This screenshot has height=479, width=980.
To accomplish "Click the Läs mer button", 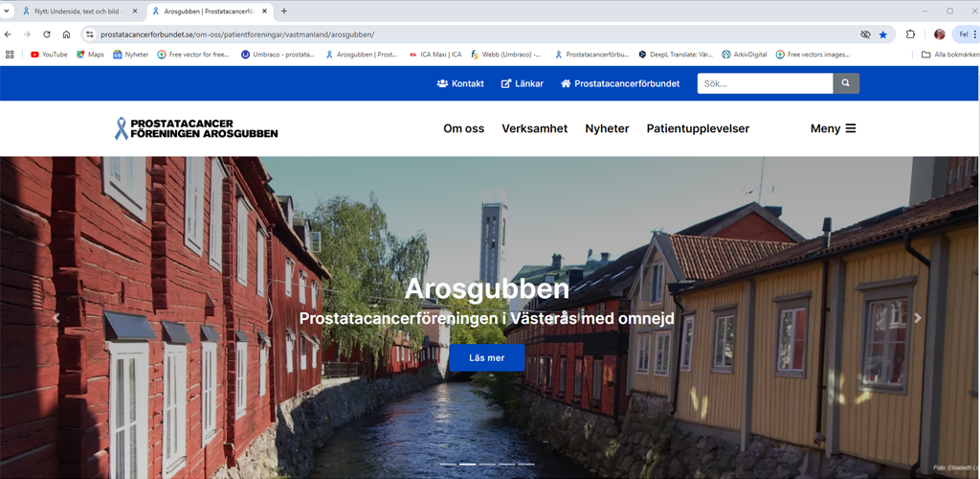I will tap(486, 357).
